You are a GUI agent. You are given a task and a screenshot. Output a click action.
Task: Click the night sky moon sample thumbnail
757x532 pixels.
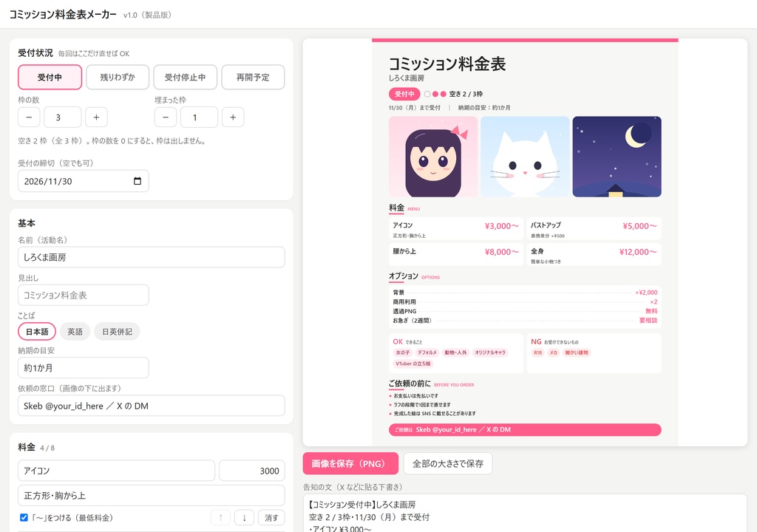coord(617,157)
